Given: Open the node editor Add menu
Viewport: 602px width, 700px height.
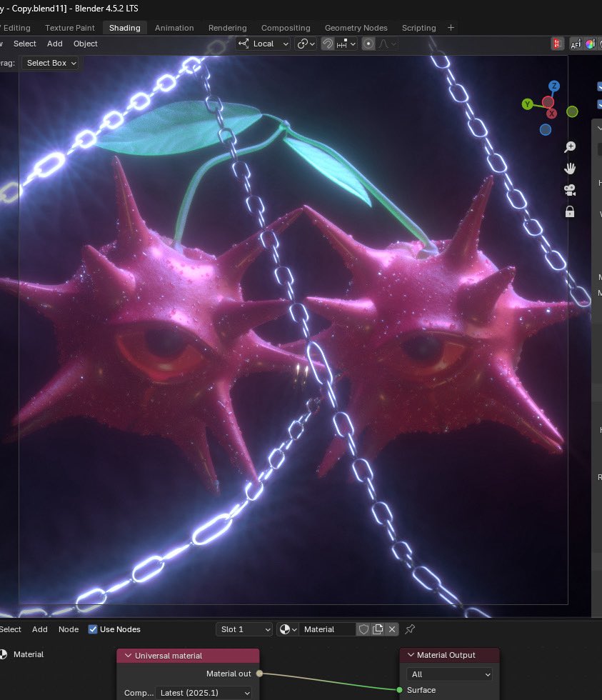Looking at the screenshot, I should click(40, 629).
